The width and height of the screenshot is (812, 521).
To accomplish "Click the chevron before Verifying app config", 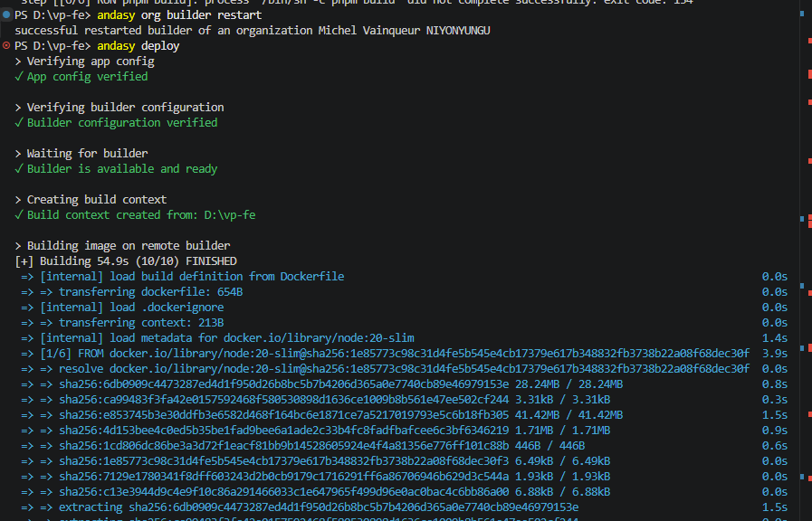I will pos(19,62).
